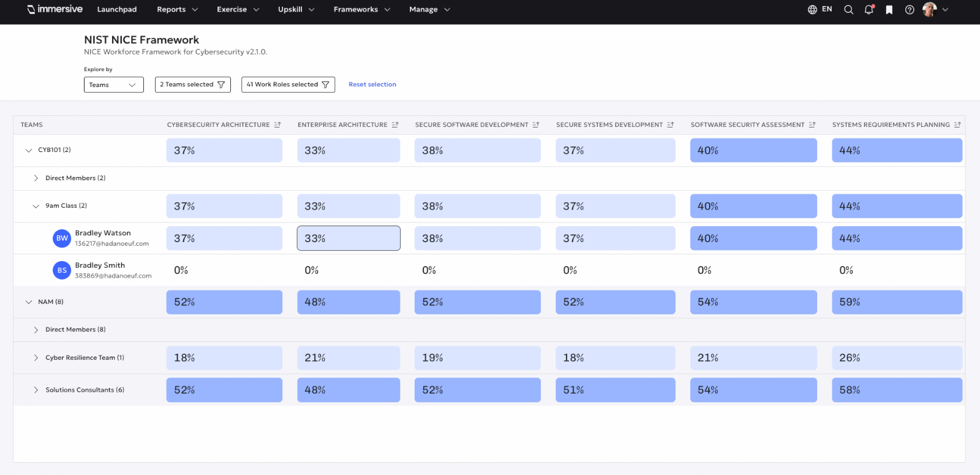Sort by Enterprise Architecture column
Viewport: 980px width, 475px height.
tap(395, 124)
